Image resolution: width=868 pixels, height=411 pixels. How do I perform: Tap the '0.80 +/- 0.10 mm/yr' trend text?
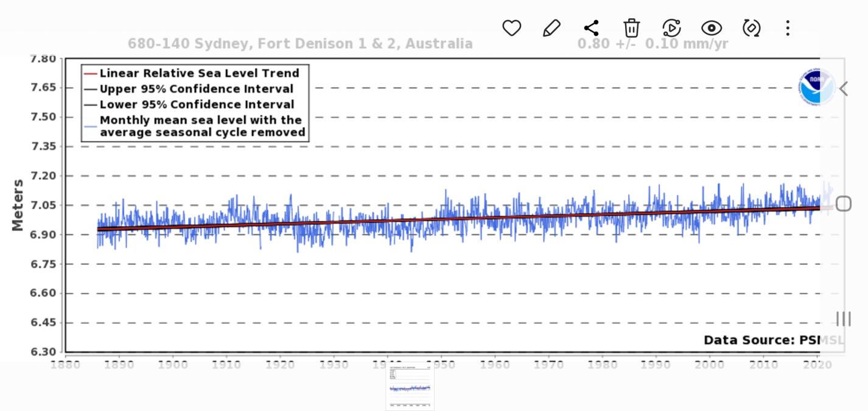coord(653,44)
